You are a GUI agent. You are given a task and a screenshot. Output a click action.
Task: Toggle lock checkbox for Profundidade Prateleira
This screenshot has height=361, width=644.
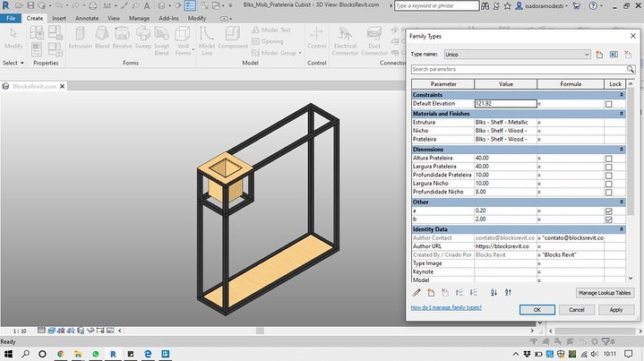(609, 176)
